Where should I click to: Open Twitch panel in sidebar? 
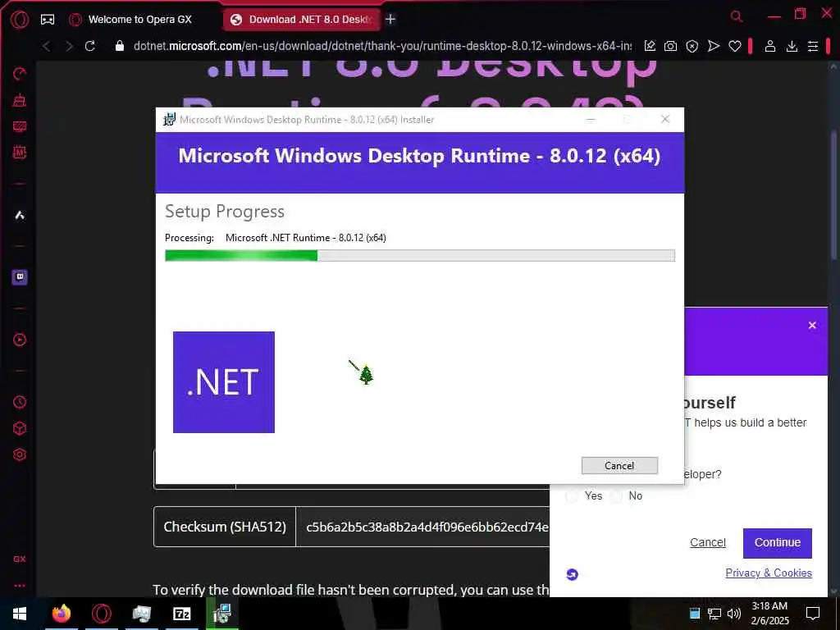(20, 277)
